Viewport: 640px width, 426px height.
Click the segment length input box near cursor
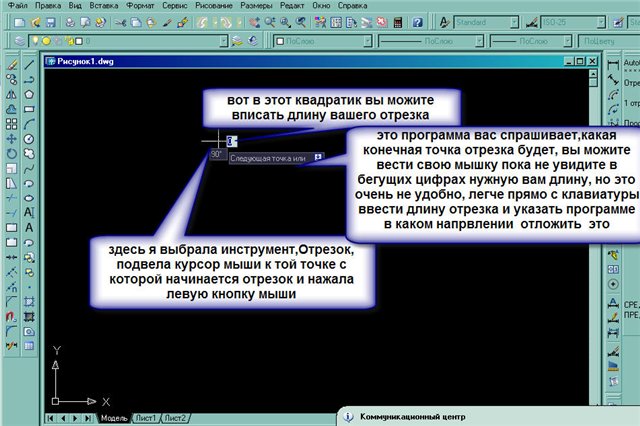(232, 142)
